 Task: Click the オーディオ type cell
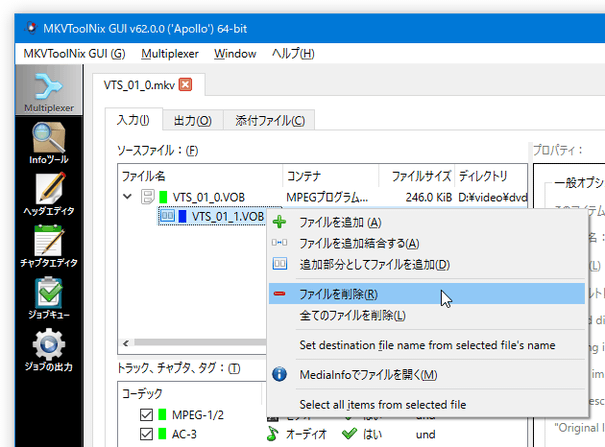tap(306, 434)
